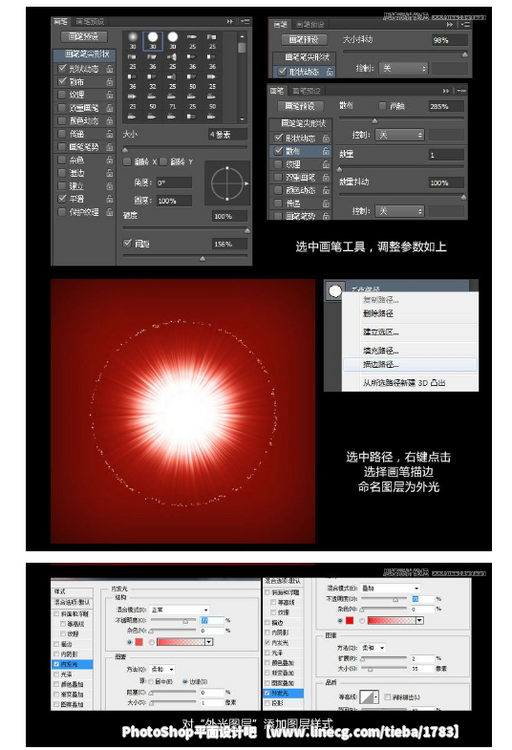The height and width of the screenshot is (750, 512).
Task: Click lock icon beside 传递 in brush-grid panel
Action: click(110, 134)
